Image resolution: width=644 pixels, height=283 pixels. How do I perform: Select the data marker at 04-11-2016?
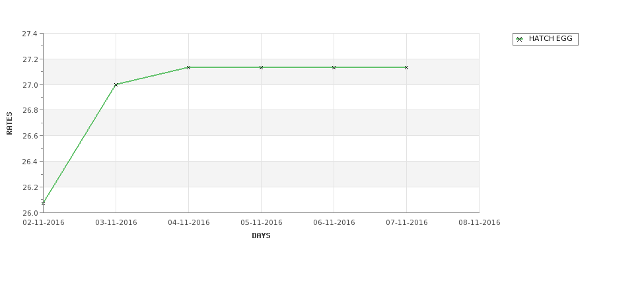[188, 67]
